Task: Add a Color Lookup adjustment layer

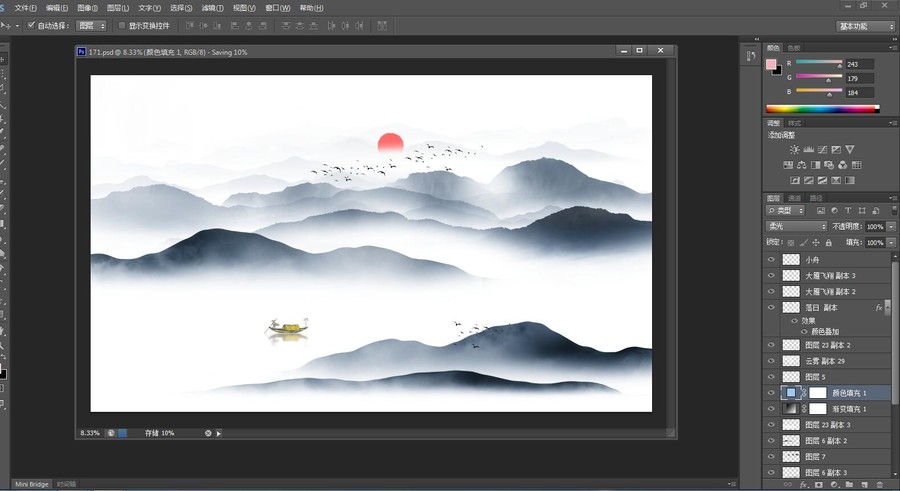Action: [856, 165]
